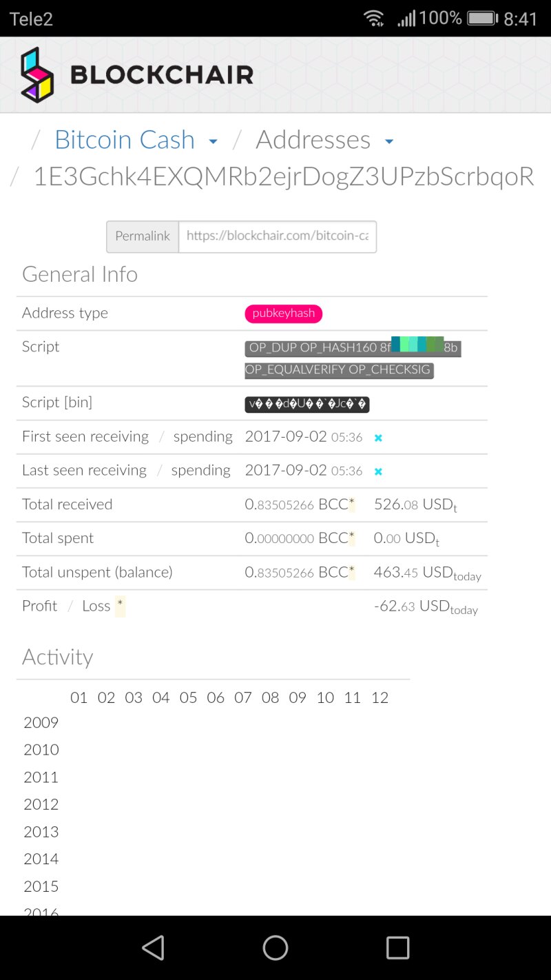The image size is (551, 980).
Task: Expand the Bitcoin Cash dropdown arrow
Action: 214,141
